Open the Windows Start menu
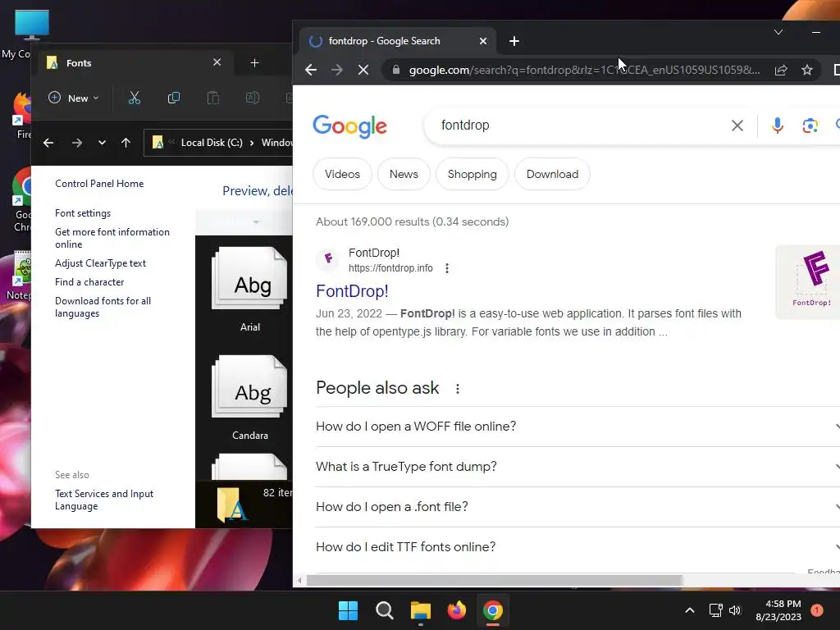The width and height of the screenshot is (840, 630). coord(348,610)
